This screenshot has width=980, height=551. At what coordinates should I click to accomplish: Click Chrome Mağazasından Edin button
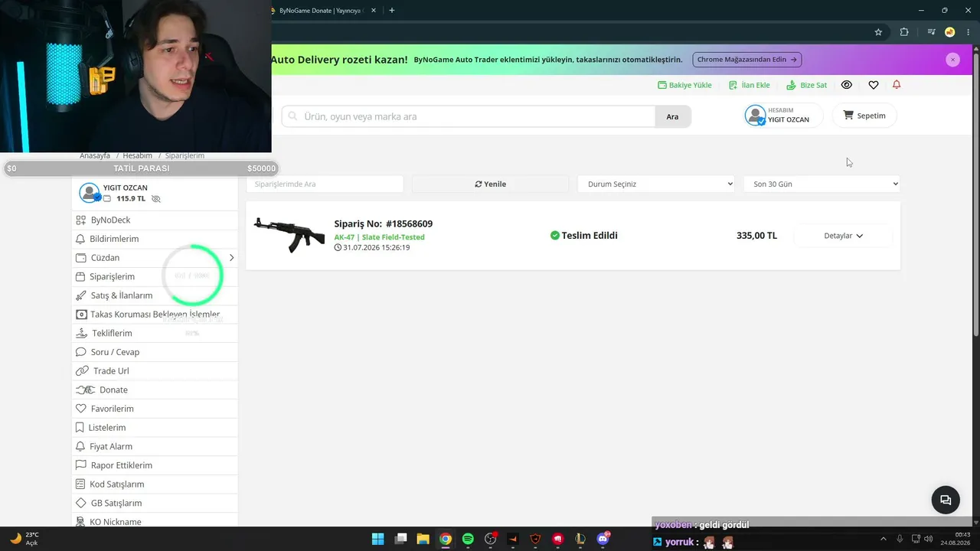(x=747, y=60)
